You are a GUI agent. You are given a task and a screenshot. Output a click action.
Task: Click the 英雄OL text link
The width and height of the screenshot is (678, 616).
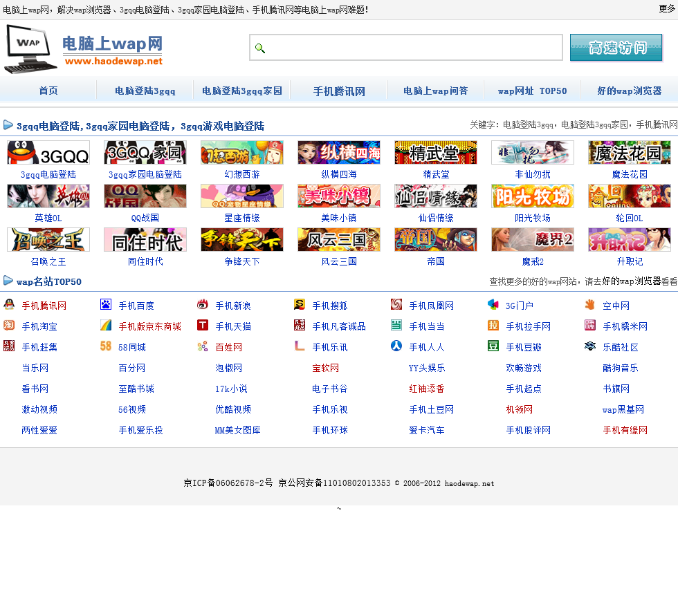(48, 218)
